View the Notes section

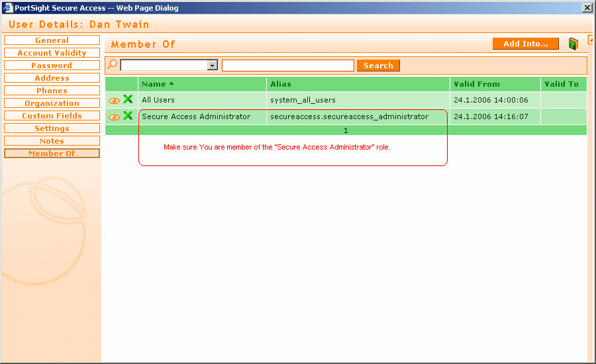[x=52, y=140]
